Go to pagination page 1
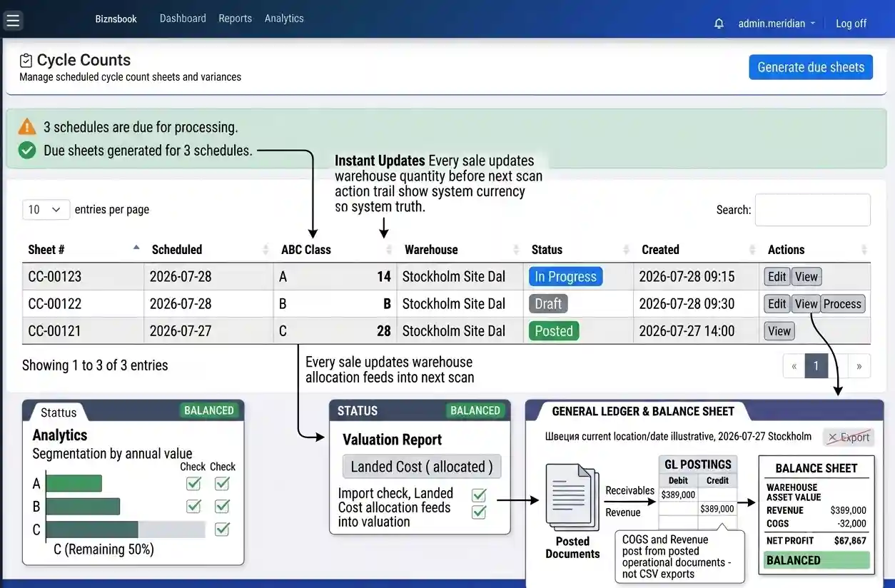Screen dimensions: 895x588 816,366
